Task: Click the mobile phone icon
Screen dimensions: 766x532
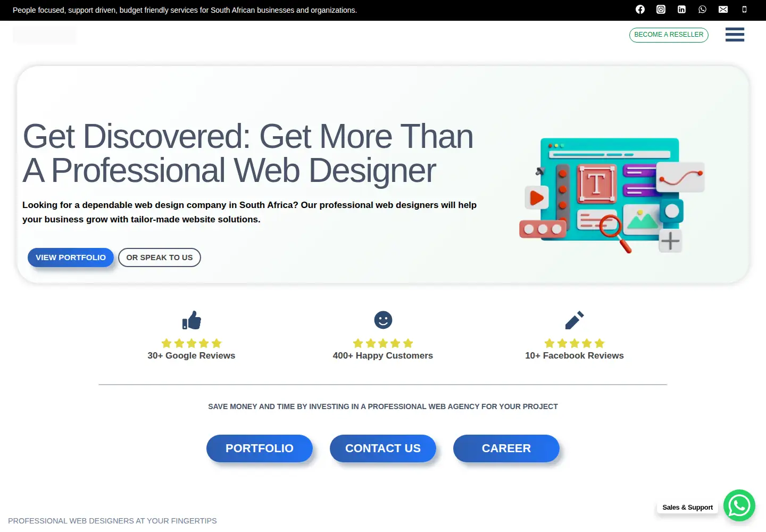Action: point(744,10)
